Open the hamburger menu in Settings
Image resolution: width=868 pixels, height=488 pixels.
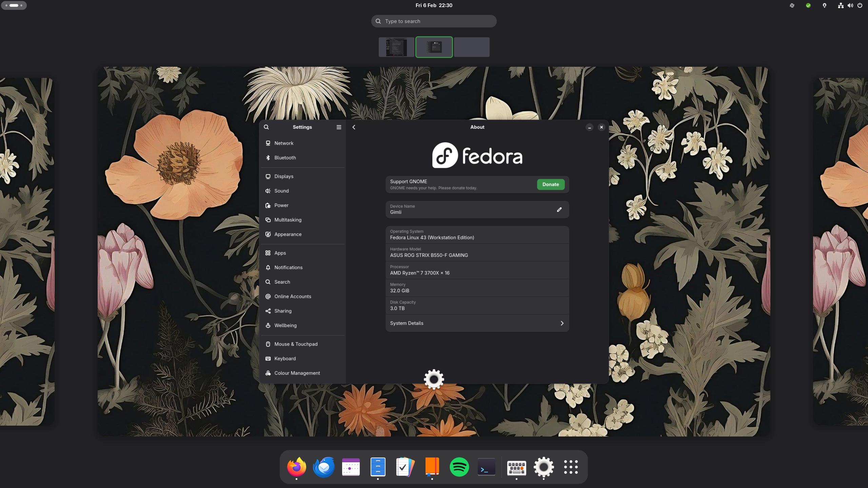tap(339, 127)
